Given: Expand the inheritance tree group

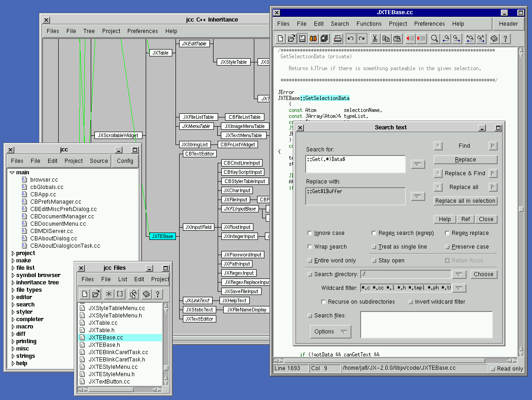Looking at the screenshot, I should pyautogui.click(x=13, y=283).
